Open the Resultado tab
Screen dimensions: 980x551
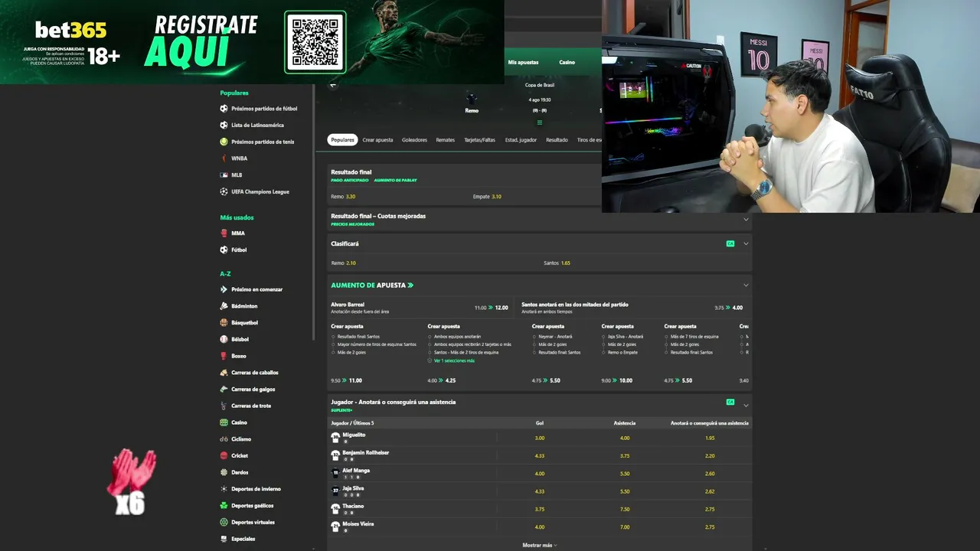click(557, 140)
